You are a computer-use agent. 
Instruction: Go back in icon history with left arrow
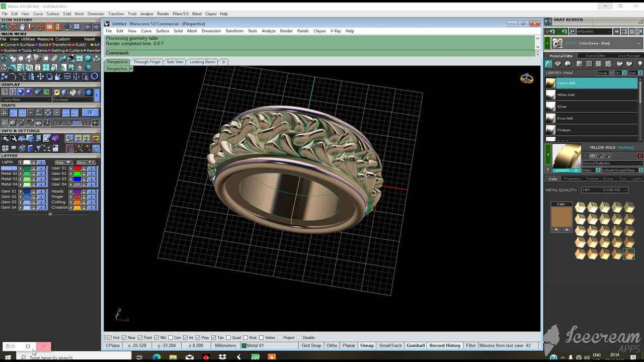[88, 27]
